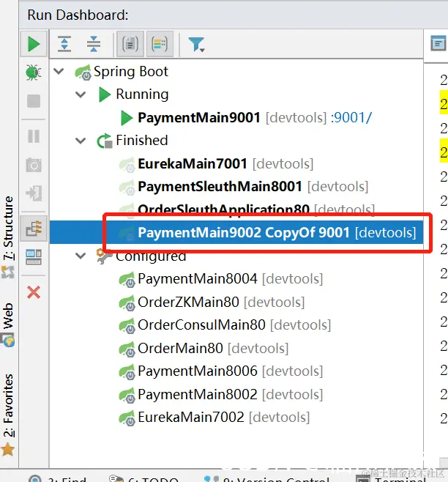
Task: Click the console layout icon at top right
Action: tap(438, 43)
